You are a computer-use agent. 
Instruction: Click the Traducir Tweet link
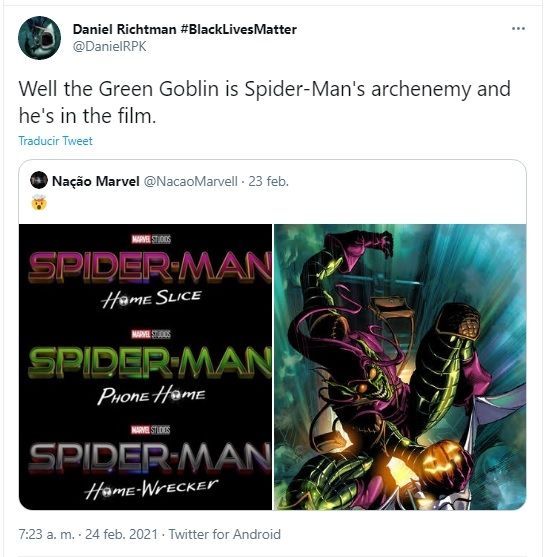(x=55, y=141)
